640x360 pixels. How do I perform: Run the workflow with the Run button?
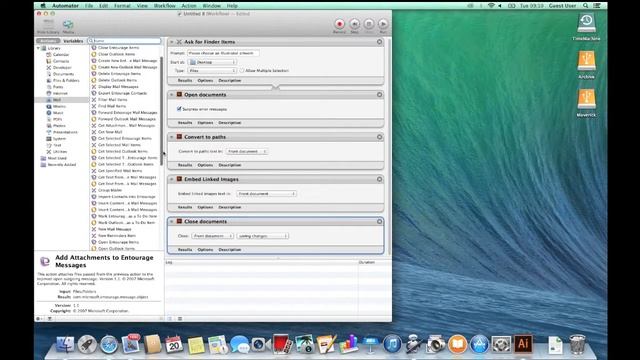[383, 24]
